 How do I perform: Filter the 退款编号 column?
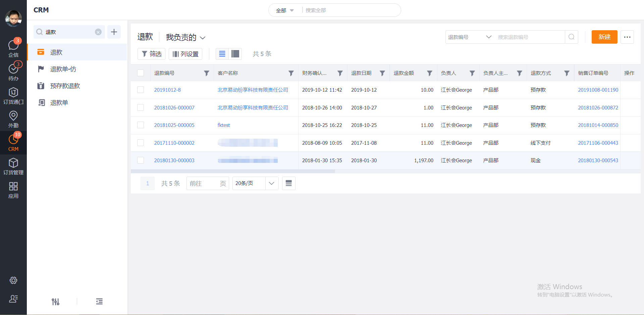coord(207,73)
